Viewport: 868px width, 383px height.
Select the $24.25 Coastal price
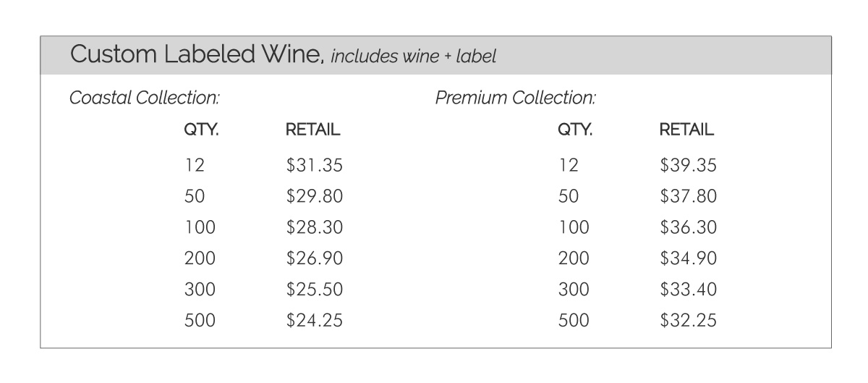(x=314, y=320)
